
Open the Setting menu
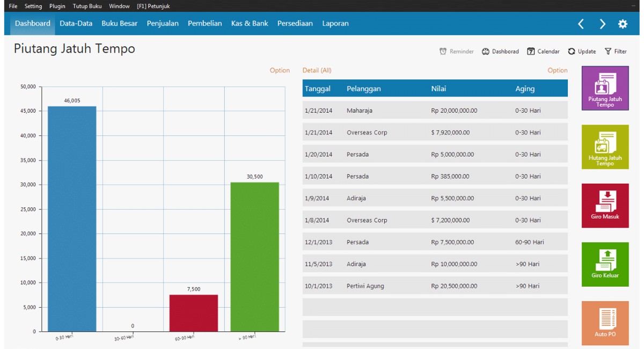pyautogui.click(x=33, y=6)
